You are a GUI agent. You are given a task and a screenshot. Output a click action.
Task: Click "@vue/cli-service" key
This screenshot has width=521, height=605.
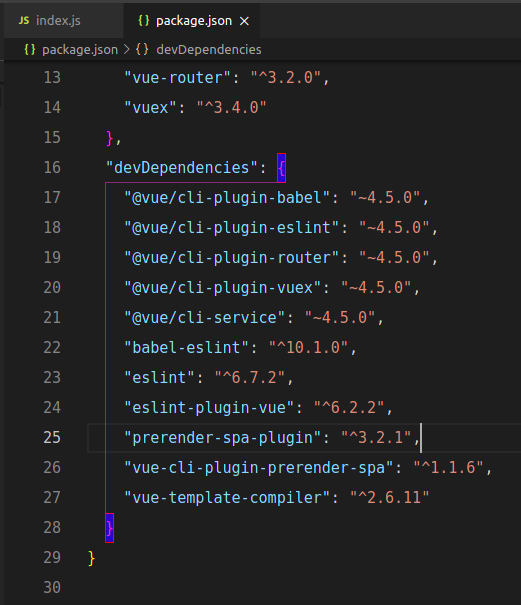click(205, 318)
